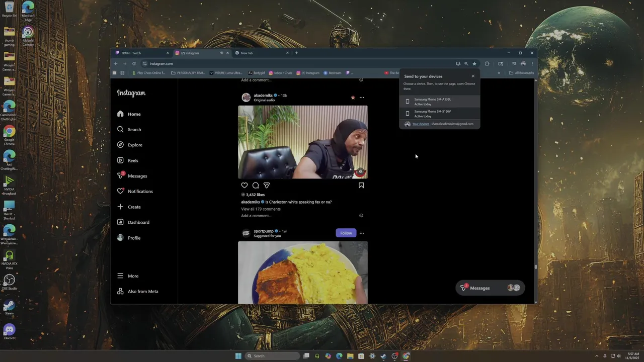The image size is (644, 362).
Task: Open the More menu in the sidebar
Action: (128, 276)
